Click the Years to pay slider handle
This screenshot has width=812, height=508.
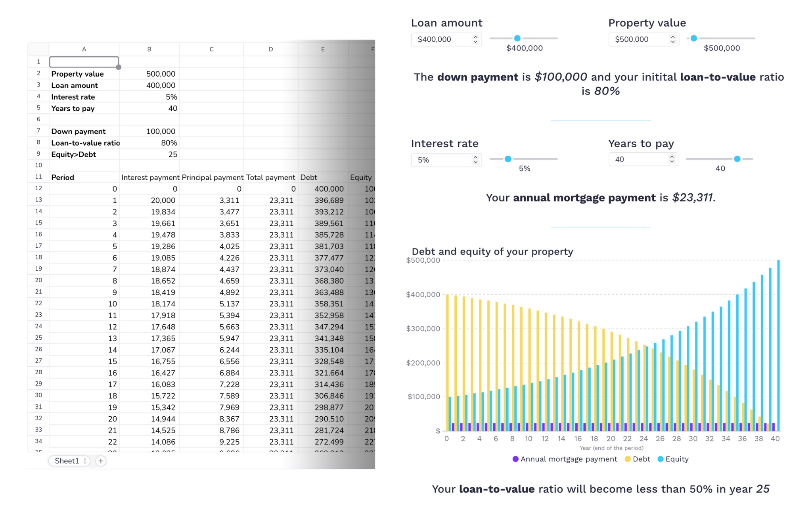point(737,159)
